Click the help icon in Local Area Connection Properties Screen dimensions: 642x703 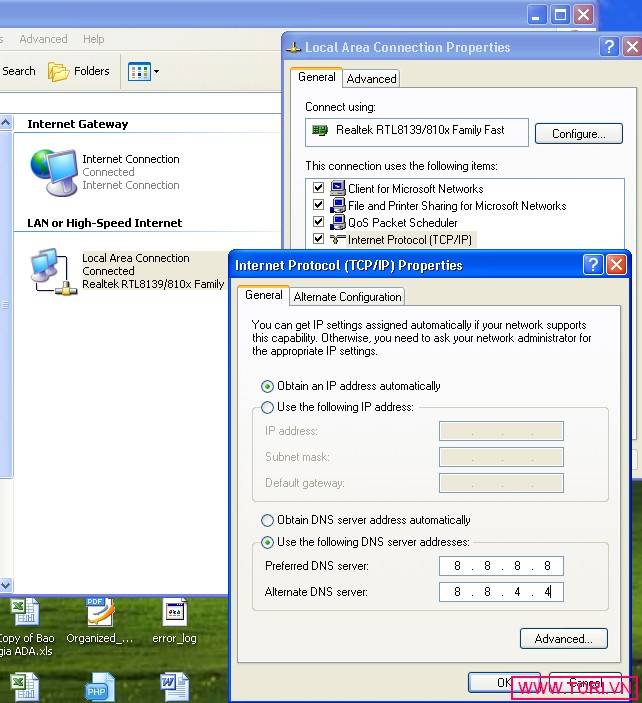click(609, 47)
